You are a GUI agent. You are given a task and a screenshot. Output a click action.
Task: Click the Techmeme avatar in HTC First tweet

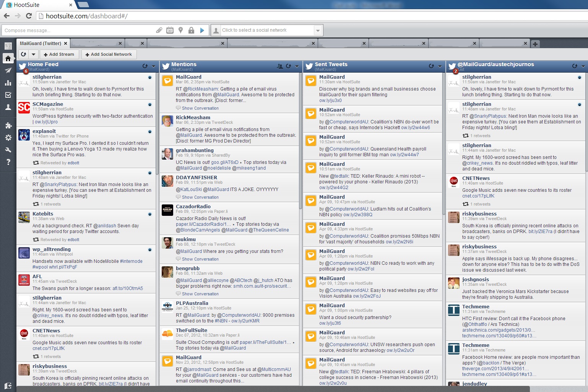tap(454, 310)
